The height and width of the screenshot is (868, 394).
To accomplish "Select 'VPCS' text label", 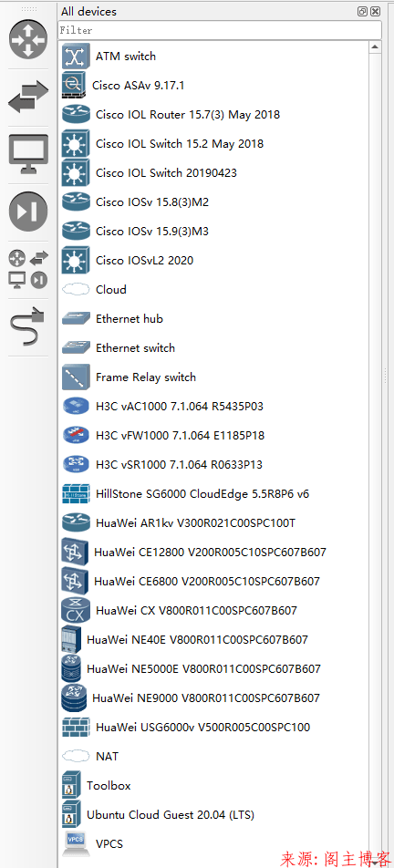I will [x=109, y=844].
